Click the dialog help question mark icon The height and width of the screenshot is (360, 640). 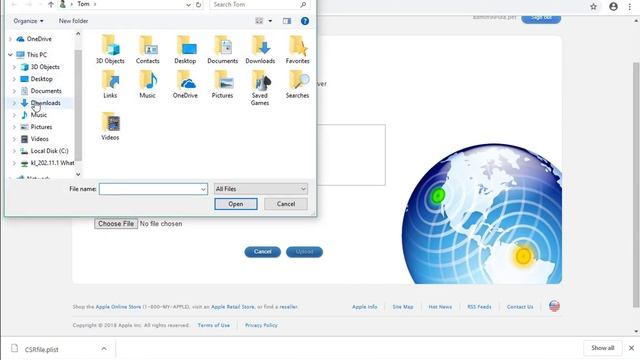coord(305,21)
